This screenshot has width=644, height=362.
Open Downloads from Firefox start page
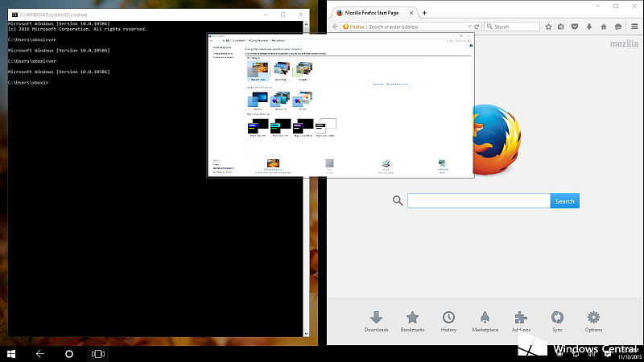click(376, 321)
